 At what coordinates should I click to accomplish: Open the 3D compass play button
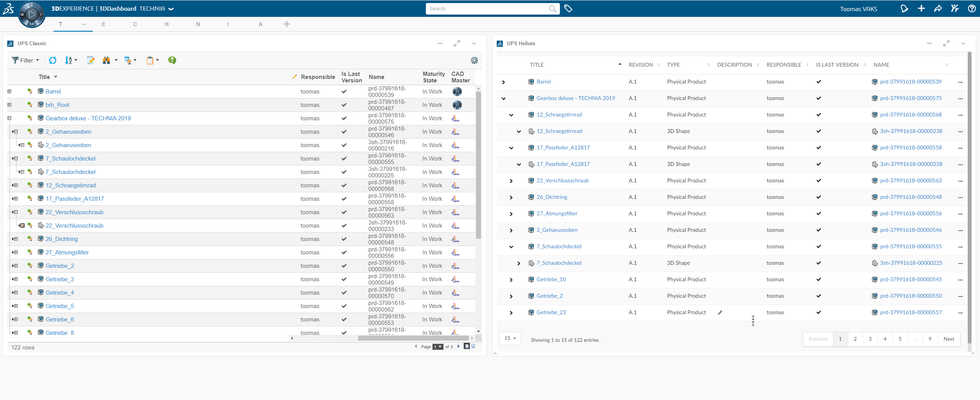pos(32,15)
